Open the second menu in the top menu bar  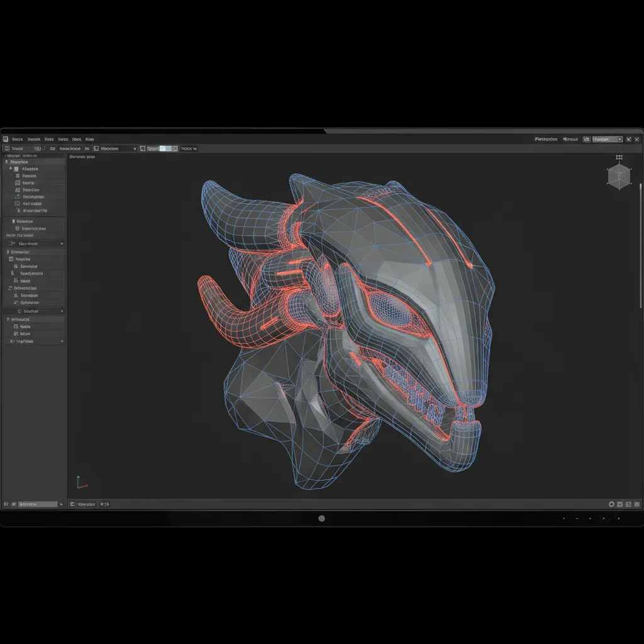coord(35,139)
